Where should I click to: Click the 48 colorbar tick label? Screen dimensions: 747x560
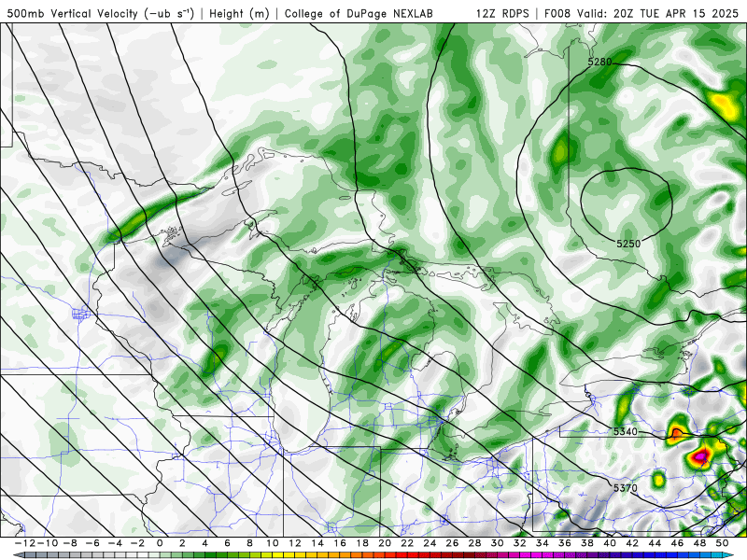(x=699, y=543)
